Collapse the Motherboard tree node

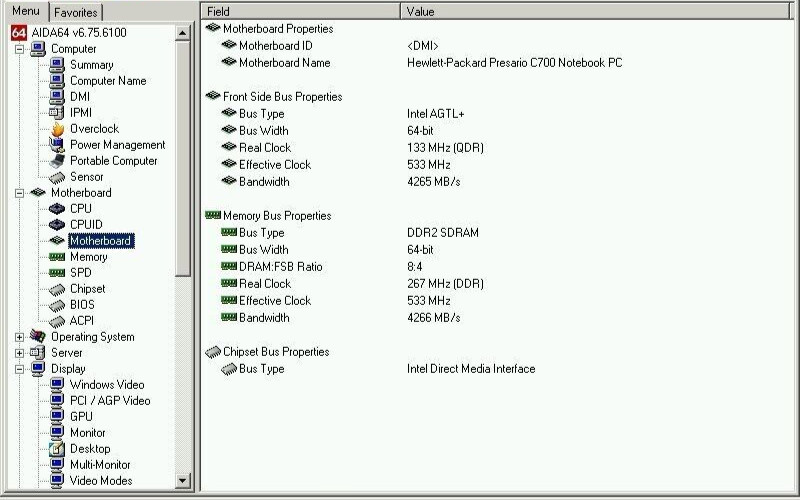pos(19,193)
